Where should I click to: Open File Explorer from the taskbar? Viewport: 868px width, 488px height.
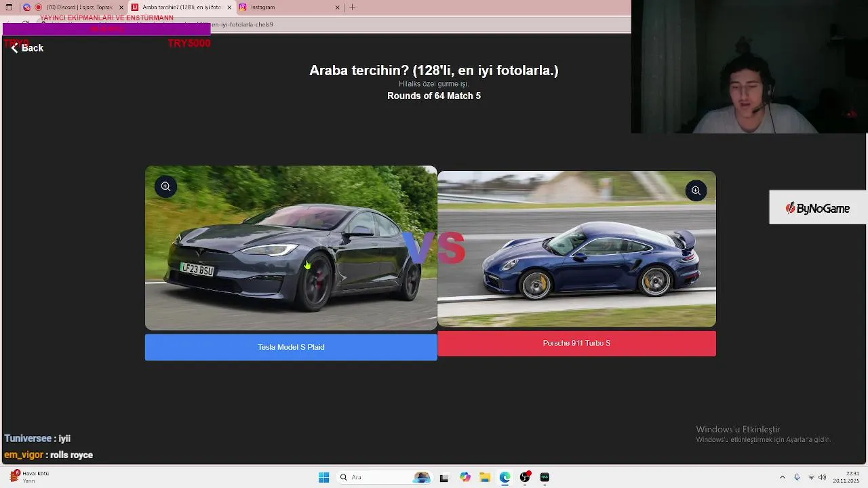pos(485,477)
